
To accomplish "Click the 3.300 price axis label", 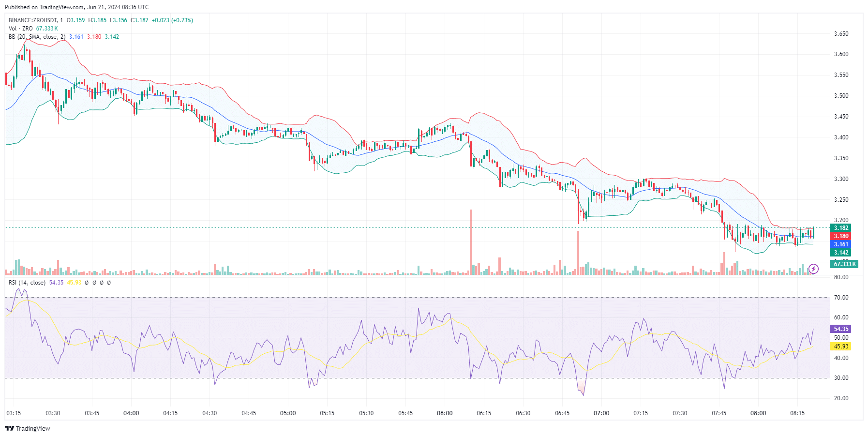I will pos(841,179).
